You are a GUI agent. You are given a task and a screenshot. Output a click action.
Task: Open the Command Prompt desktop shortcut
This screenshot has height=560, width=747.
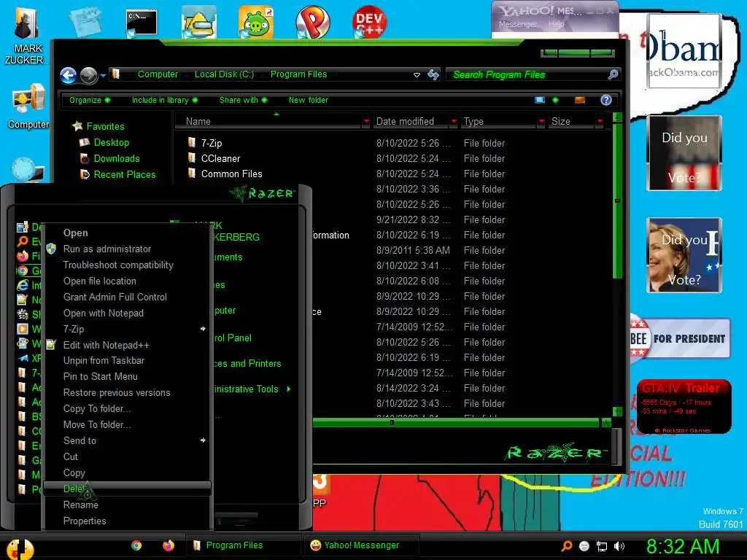point(142,23)
